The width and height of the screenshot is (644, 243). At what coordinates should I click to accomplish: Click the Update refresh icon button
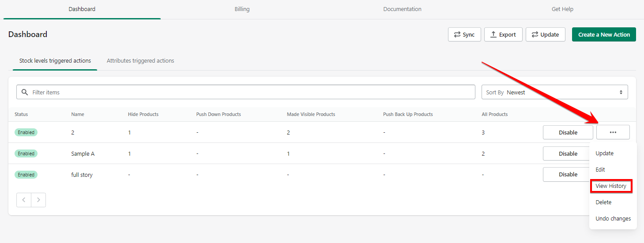click(x=545, y=34)
